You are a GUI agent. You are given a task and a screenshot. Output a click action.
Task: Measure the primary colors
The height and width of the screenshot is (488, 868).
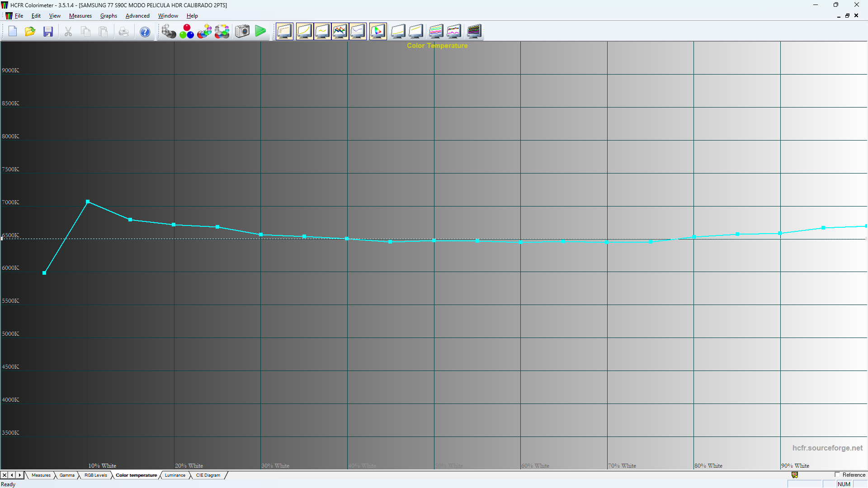pyautogui.click(x=187, y=31)
